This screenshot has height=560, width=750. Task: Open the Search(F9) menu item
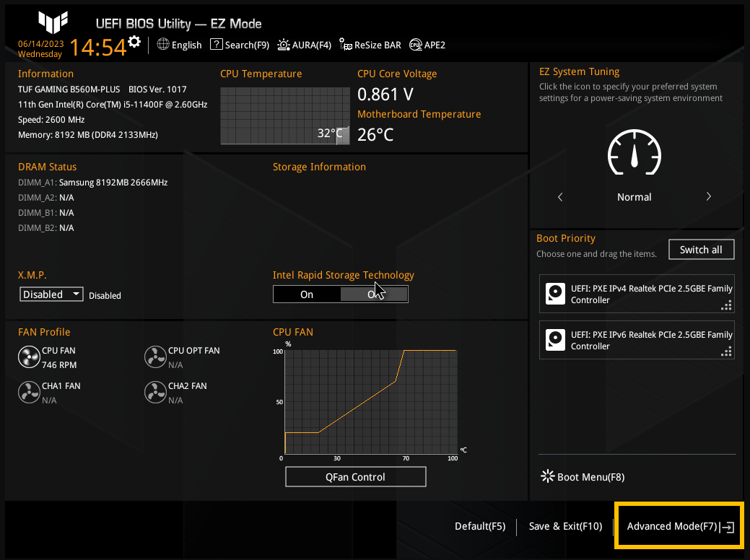(x=240, y=45)
